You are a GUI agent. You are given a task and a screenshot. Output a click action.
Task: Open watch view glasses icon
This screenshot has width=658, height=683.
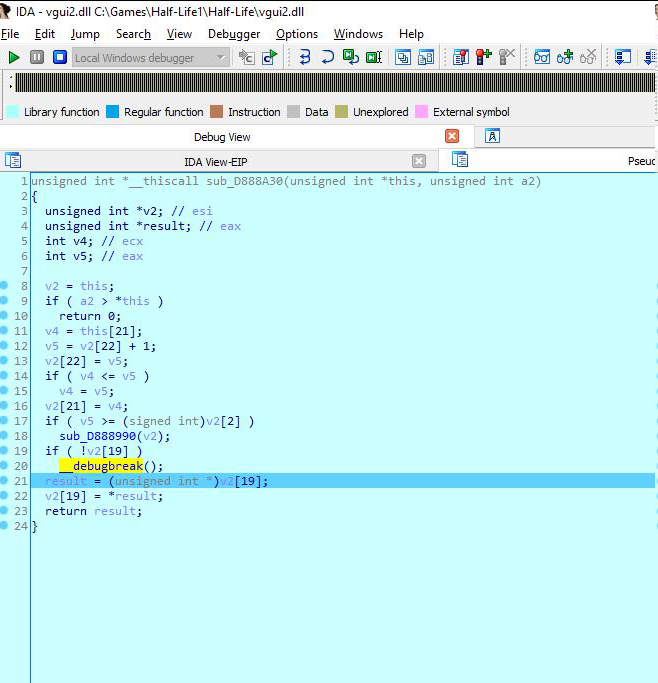pyautogui.click(x=542, y=57)
